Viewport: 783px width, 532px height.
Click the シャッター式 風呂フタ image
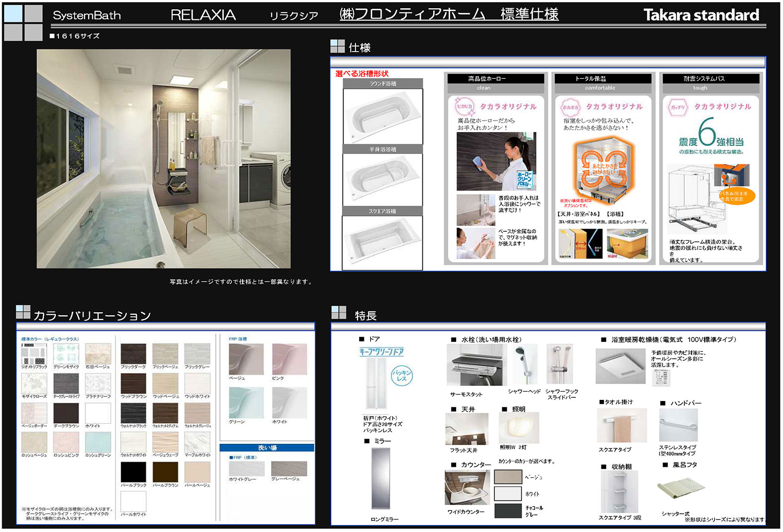click(x=681, y=489)
